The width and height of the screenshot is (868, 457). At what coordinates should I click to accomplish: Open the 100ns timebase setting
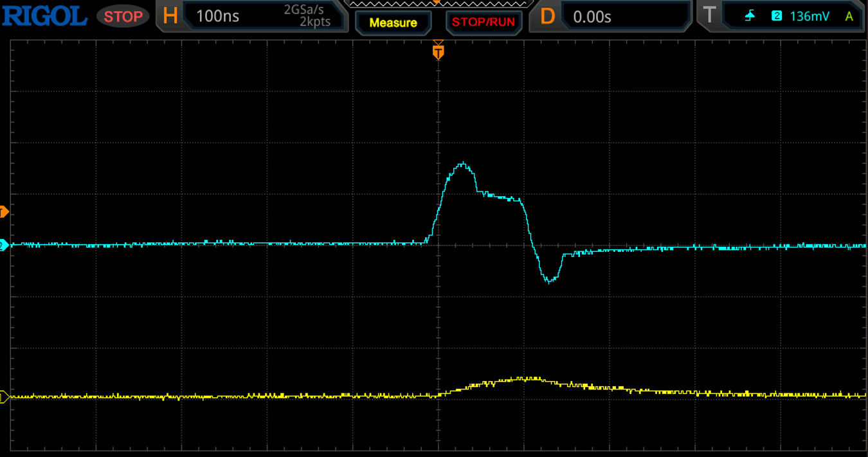pyautogui.click(x=217, y=17)
